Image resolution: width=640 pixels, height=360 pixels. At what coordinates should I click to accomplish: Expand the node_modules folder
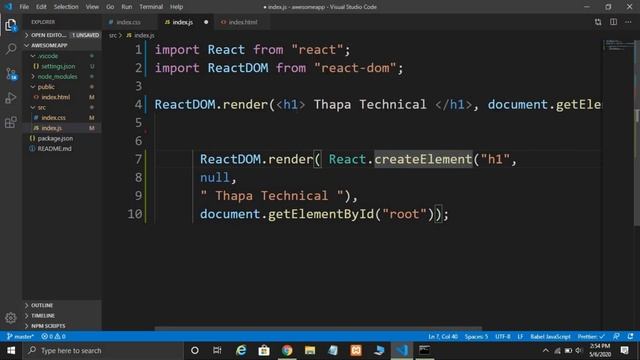62,76
